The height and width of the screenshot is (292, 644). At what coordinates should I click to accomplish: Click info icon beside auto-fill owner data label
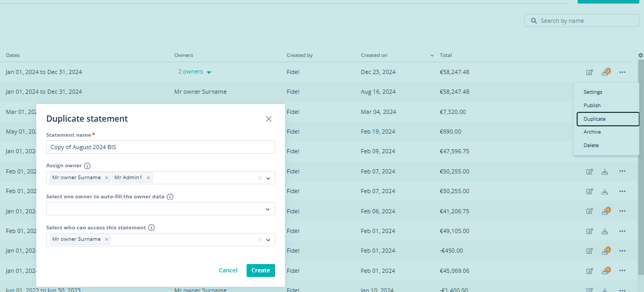(170, 197)
